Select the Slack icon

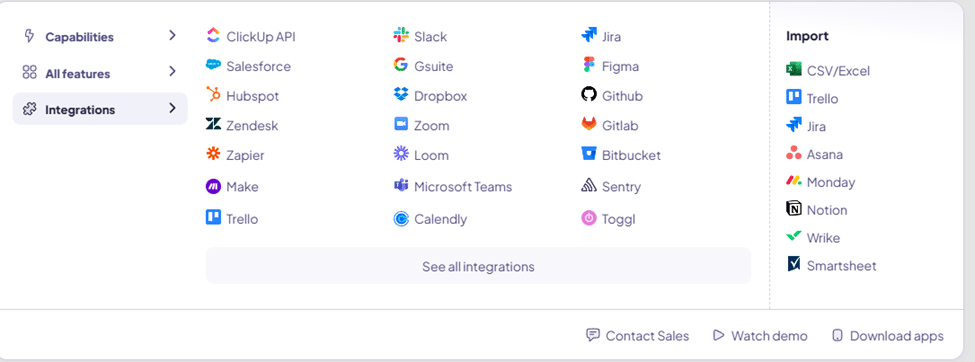[401, 35]
